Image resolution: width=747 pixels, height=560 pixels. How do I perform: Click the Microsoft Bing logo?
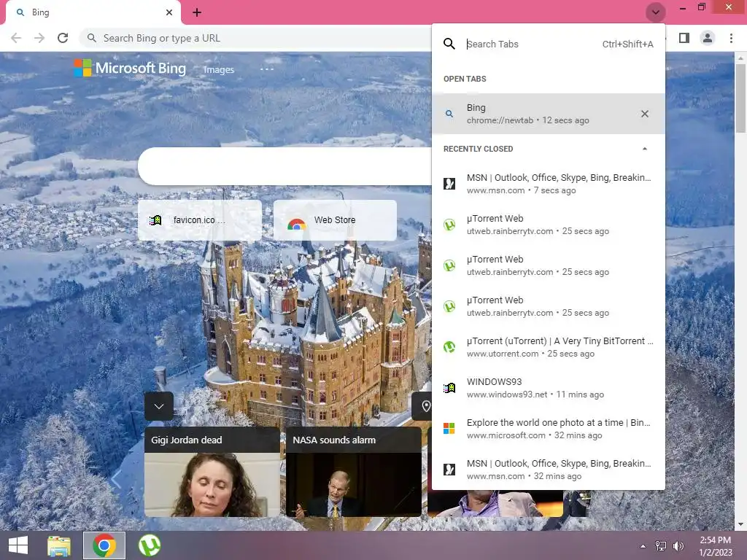(130, 68)
